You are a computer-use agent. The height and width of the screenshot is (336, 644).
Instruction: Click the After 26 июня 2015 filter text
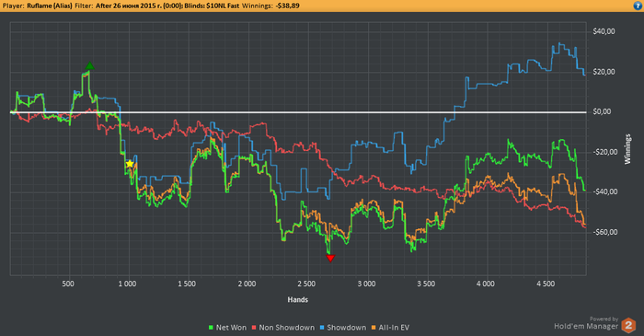(x=140, y=6)
